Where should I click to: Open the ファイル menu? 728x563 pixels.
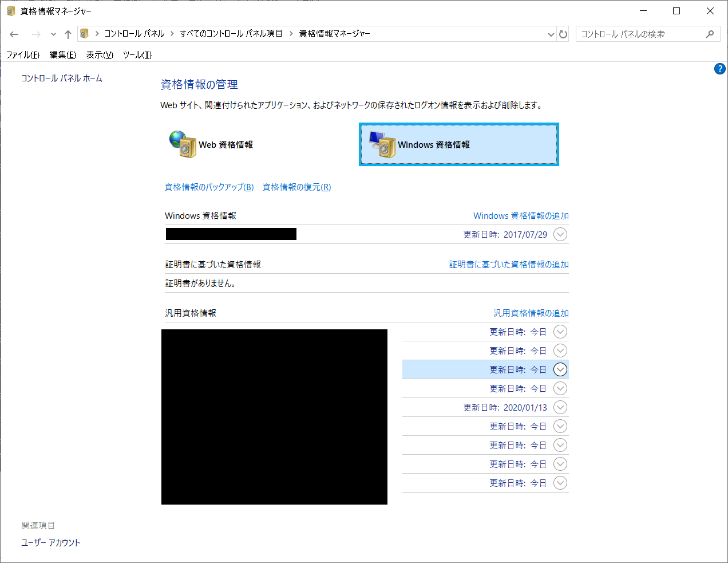coord(23,55)
